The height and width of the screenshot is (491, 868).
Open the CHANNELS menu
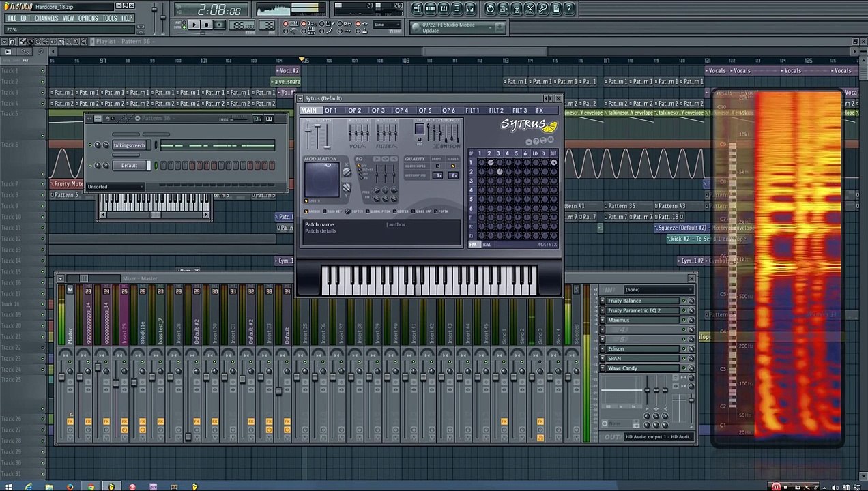46,18
